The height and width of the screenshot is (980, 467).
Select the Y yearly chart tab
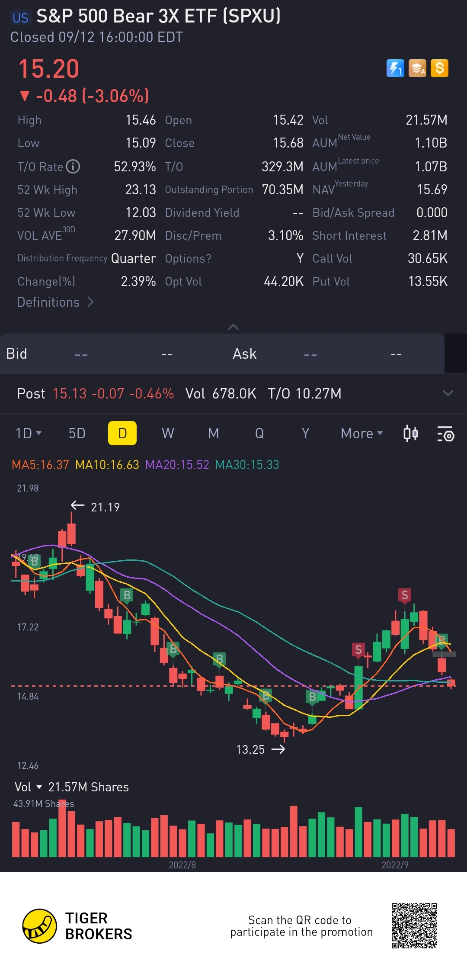click(305, 433)
